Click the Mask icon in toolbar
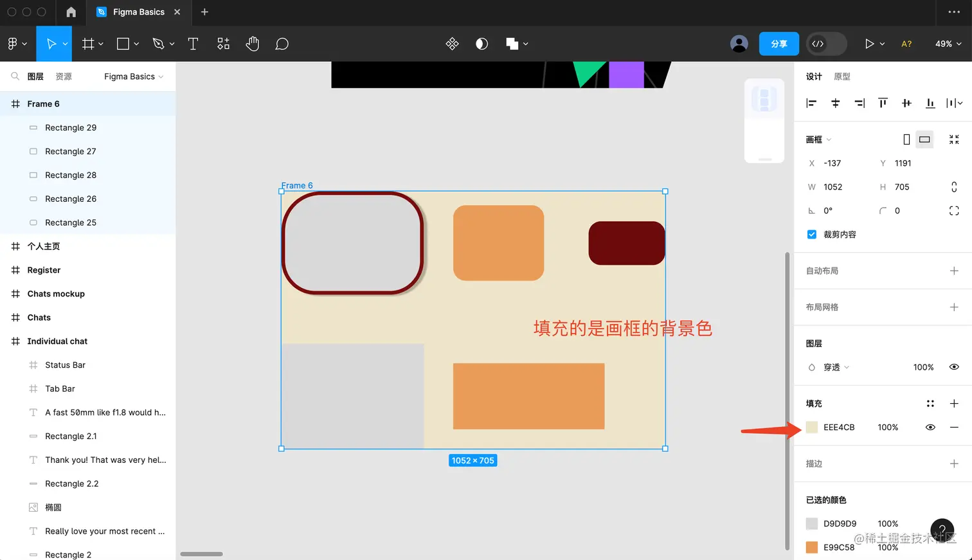This screenshot has height=560, width=972. [x=482, y=44]
